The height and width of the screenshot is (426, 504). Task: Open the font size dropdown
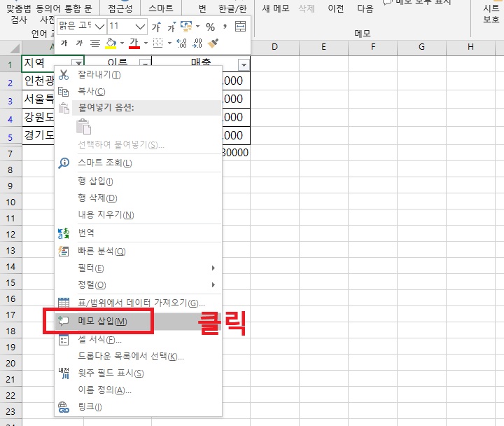click(x=140, y=27)
